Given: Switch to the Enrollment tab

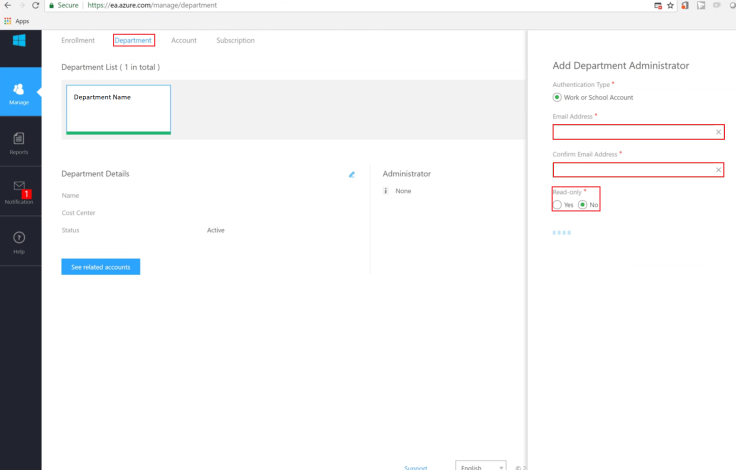Looking at the screenshot, I should pyautogui.click(x=78, y=41).
